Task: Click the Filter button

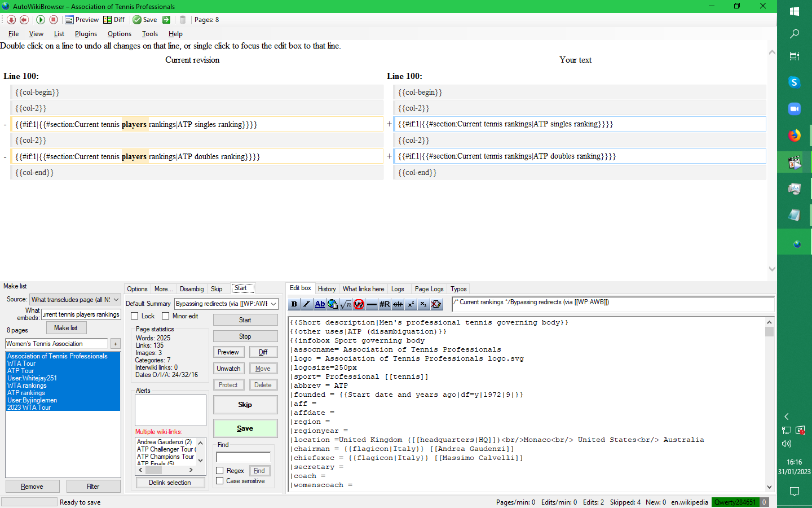Action: [93, 487]
